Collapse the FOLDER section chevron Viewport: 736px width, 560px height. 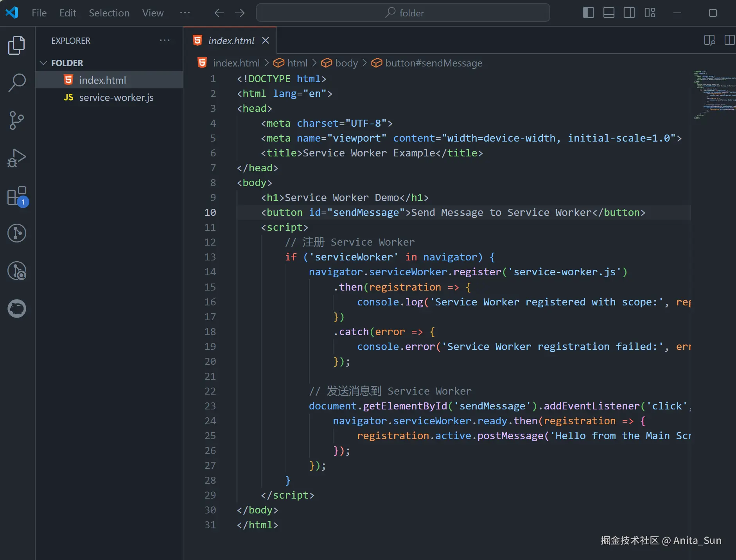pyautogui.click(x=43, y=63)
